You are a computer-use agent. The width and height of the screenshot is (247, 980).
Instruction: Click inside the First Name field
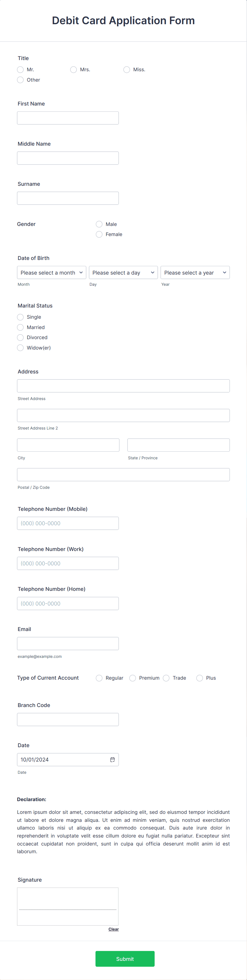68,117
